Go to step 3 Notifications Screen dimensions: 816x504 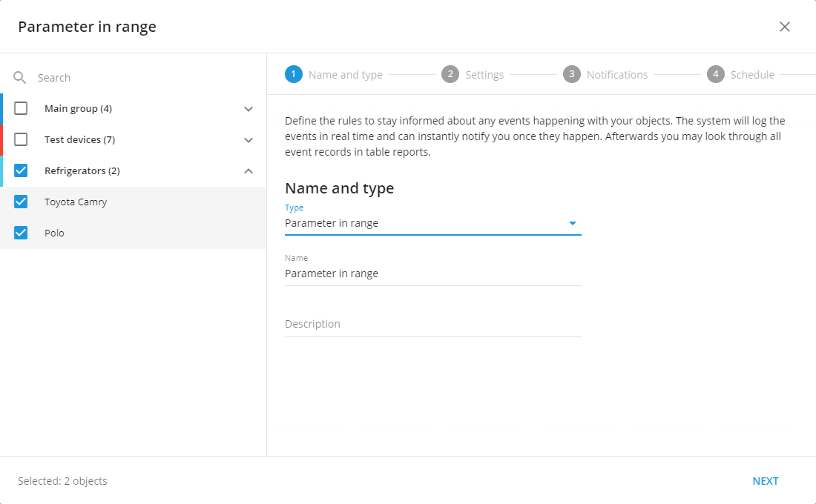(x=605, y=74)
